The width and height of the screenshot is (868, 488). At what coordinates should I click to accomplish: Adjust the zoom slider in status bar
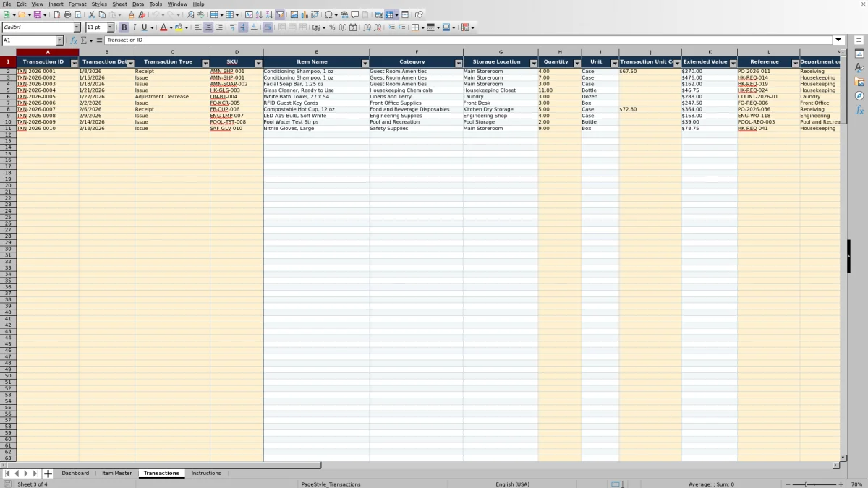click(814, 484)
